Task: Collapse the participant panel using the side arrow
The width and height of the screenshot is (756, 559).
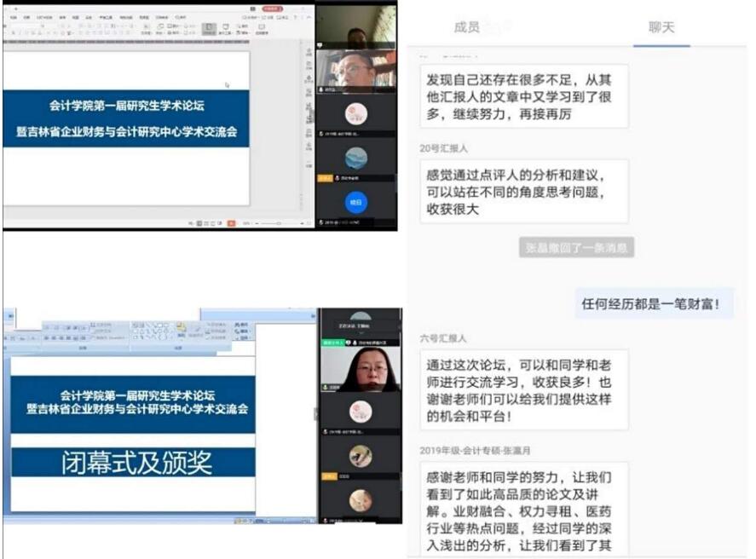Action: click(315, 414)
